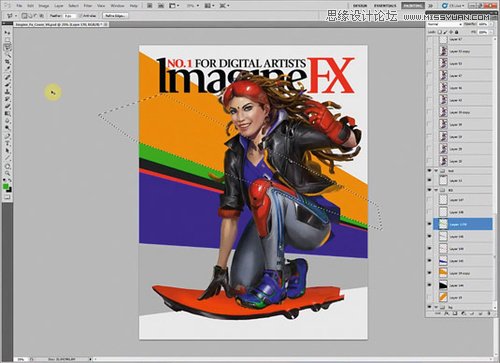Select the Quick Selection tool
Screen dimensions: 500x363
(7, 55)
